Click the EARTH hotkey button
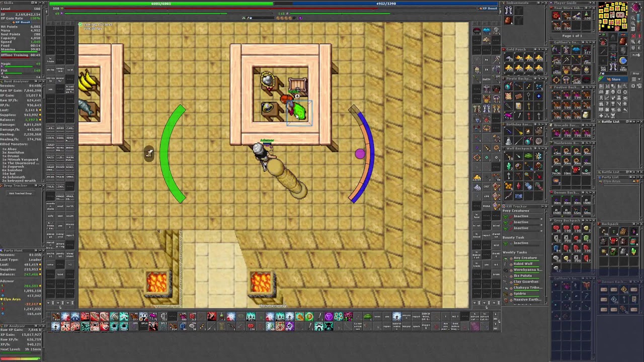The height and width of the screenshot is (362, 644). coord(487,79)
